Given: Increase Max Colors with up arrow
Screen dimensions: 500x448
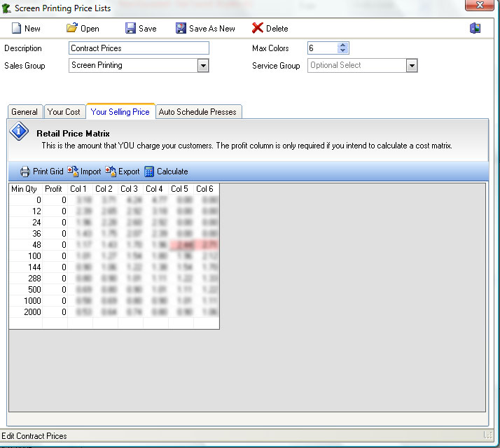Looking at the screenshot, I should point(342,45).
